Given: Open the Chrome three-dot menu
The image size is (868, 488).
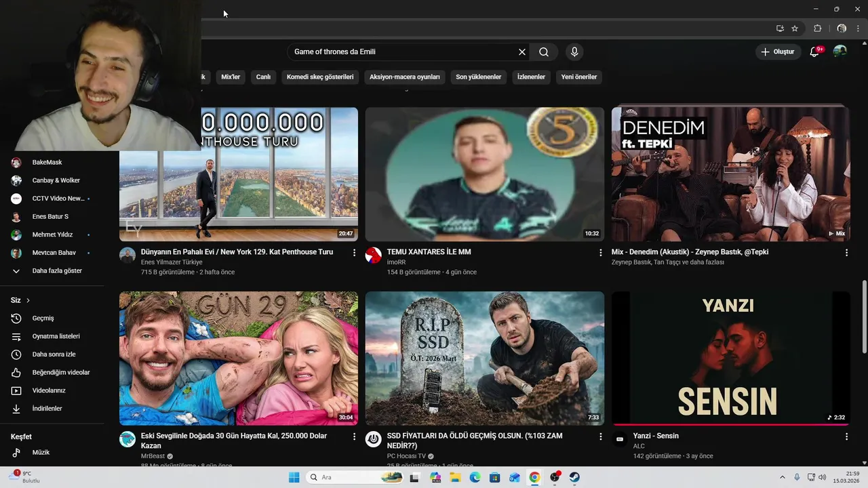Looking at the screenshot, I should click(x=858, y=28).
